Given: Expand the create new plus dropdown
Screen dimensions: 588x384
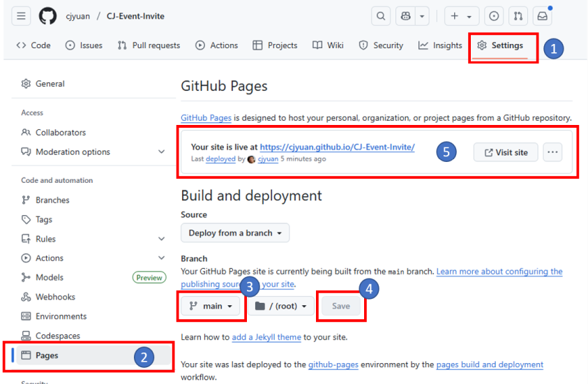Looking at the screenshot, I should (x=461, y=16).
